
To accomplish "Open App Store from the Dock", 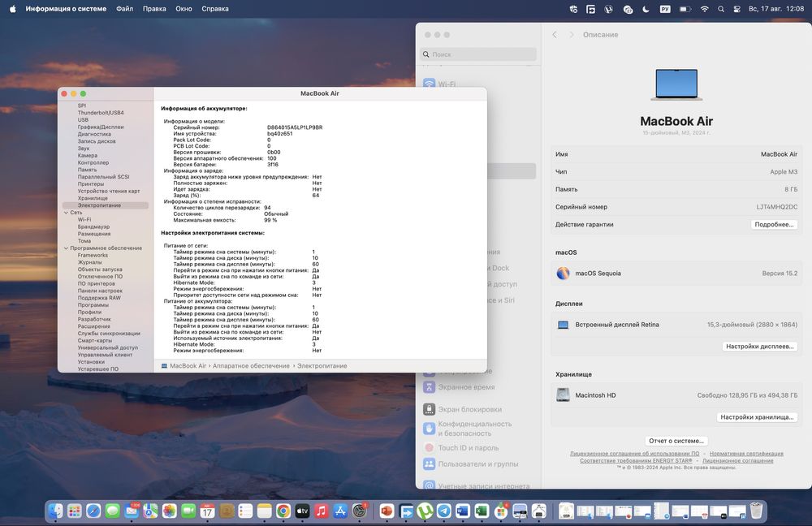I will tap(340, 511).
